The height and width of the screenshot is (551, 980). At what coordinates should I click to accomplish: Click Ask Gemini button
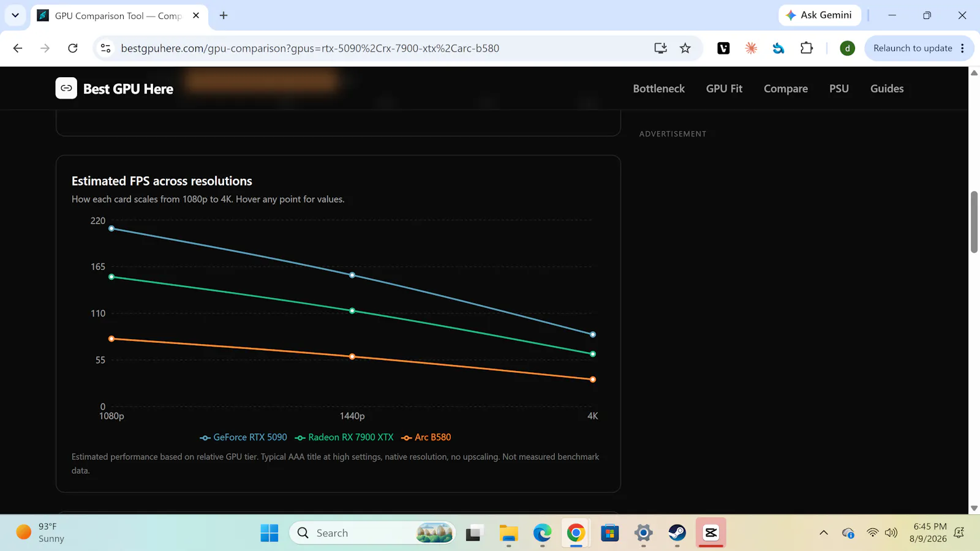(x=820, y=15)
